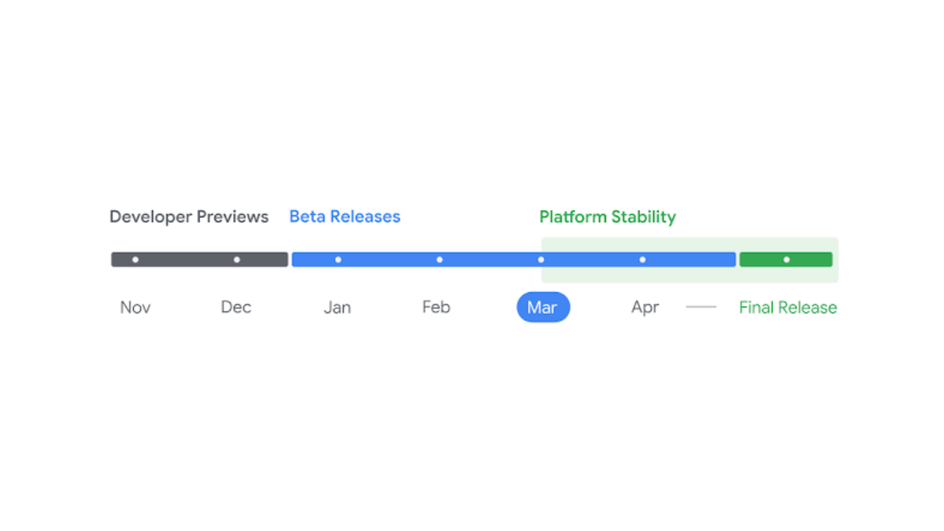Click the green Final Release bar
944x531 pixels.
pos(786,259)
